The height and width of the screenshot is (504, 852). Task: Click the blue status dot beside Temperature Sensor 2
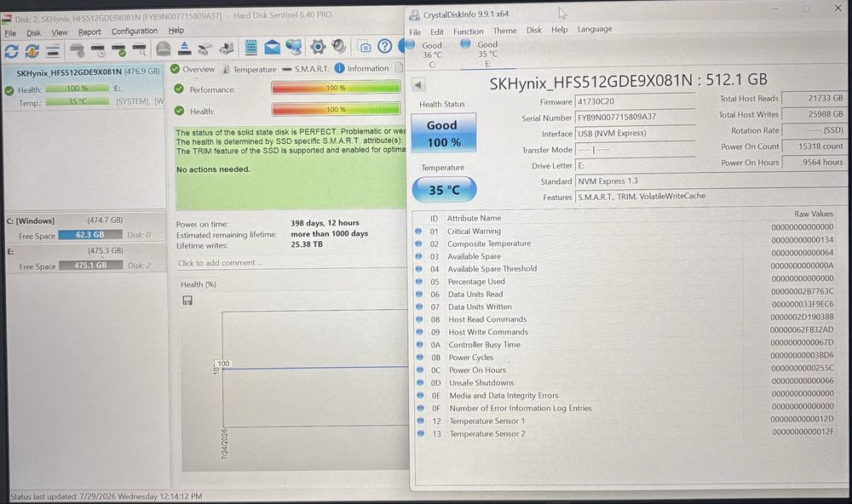[421, 433]
